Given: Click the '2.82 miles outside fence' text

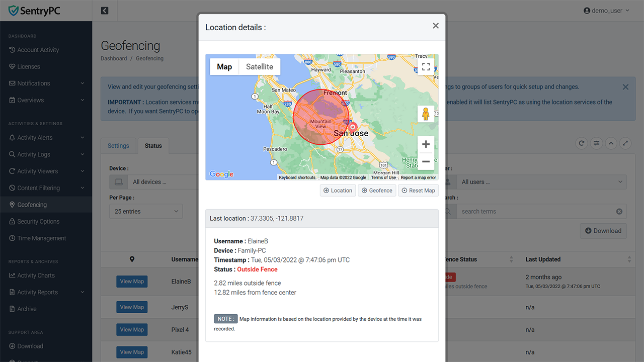Looking at the screenshot, I should (248, 283).
